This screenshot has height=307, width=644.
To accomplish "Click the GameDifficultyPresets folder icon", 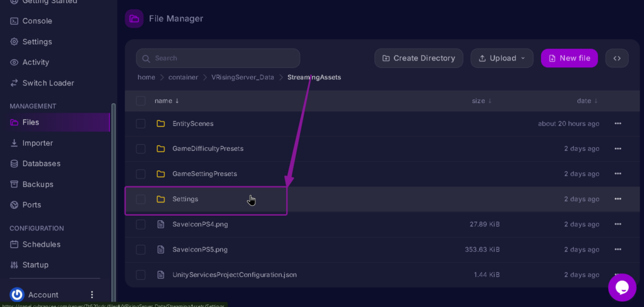I will pyautogui.click(x=160, y=148).
